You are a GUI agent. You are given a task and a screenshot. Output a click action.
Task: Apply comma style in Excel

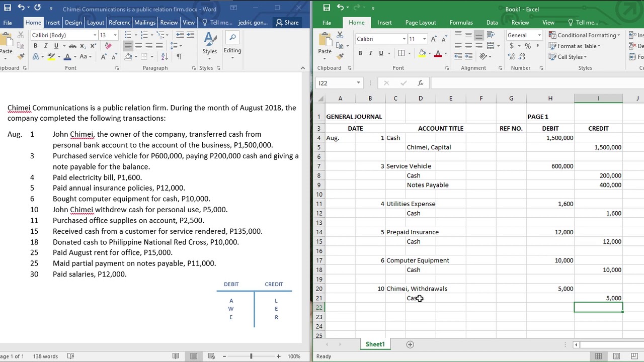coord(538,46)
